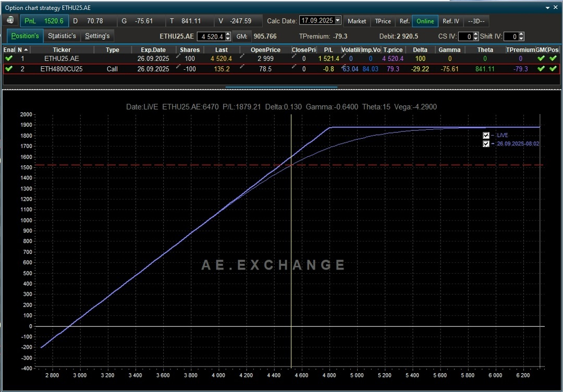Toggle Enable checkmark for ETHU25.AE row
Screen dimensions: 563x392
pos(9,58)
